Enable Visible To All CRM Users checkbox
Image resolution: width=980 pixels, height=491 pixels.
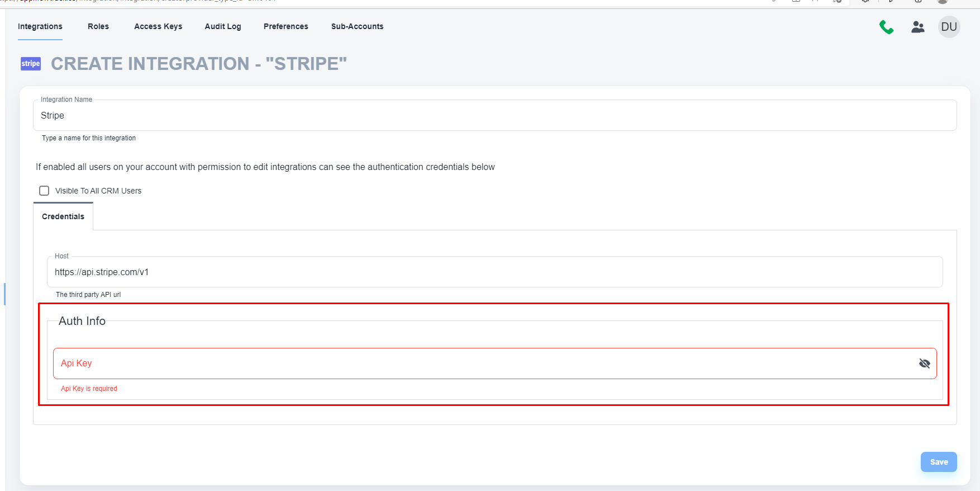44,191
